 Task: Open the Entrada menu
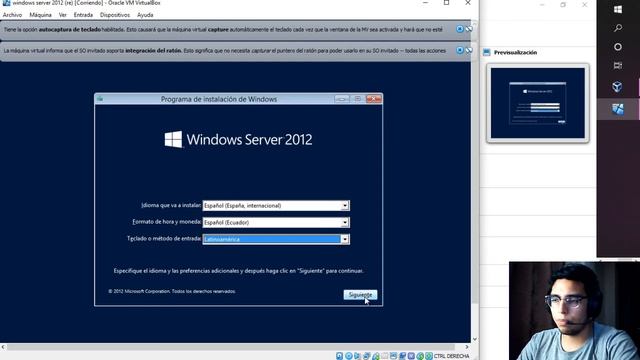83,15
